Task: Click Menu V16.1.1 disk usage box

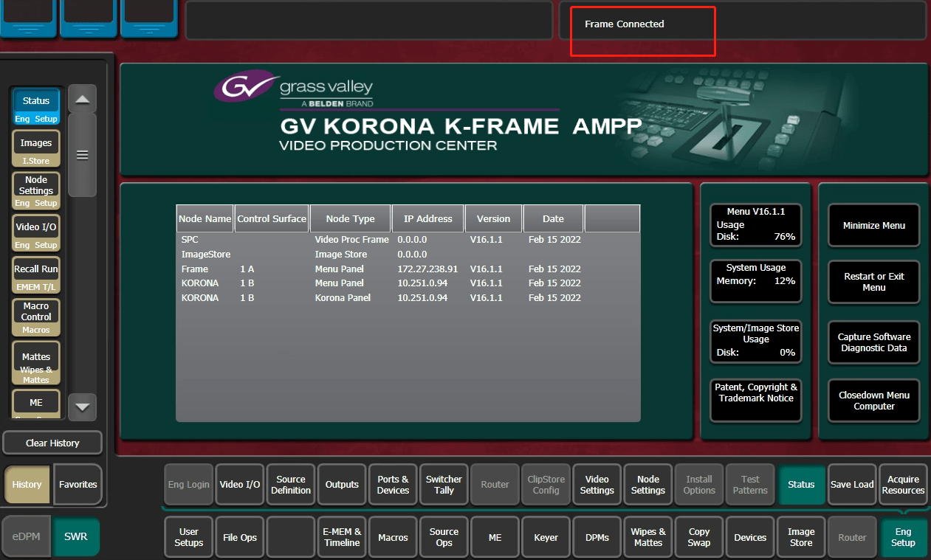Action: coord(756,225)
